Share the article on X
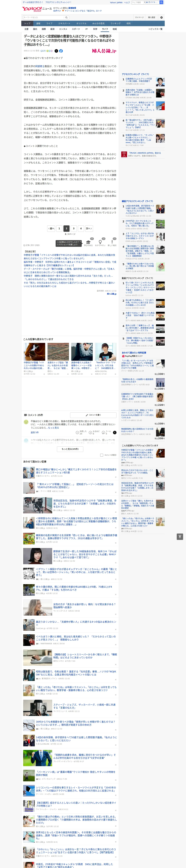 click(56, 51)
